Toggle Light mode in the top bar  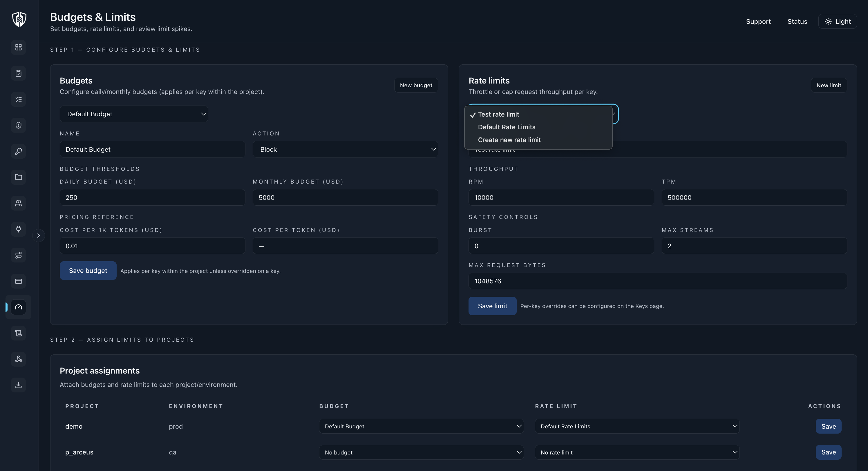838,21
